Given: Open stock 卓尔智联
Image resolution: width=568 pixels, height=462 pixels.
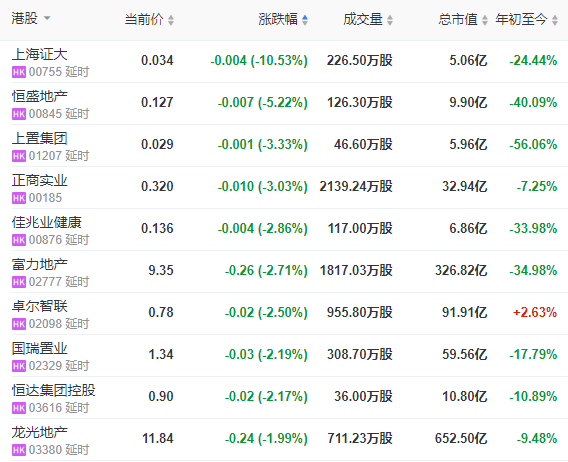Looking at the screenshot, I should 39,307.
